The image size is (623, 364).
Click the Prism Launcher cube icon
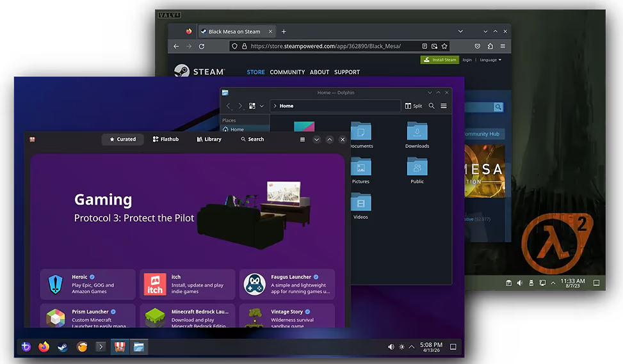[56, 318]
